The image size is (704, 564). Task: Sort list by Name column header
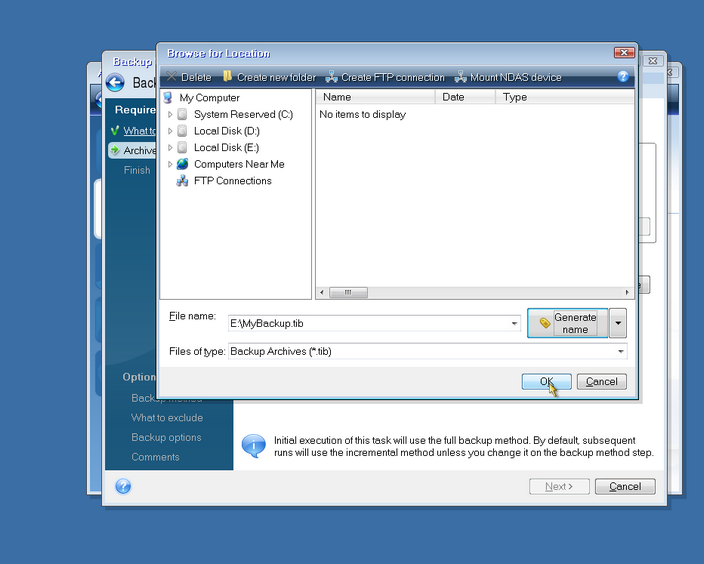tap(375, 97)
